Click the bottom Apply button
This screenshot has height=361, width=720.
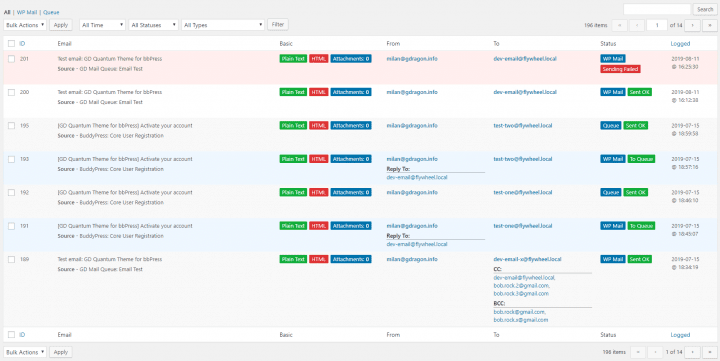[x=61, y=352]
